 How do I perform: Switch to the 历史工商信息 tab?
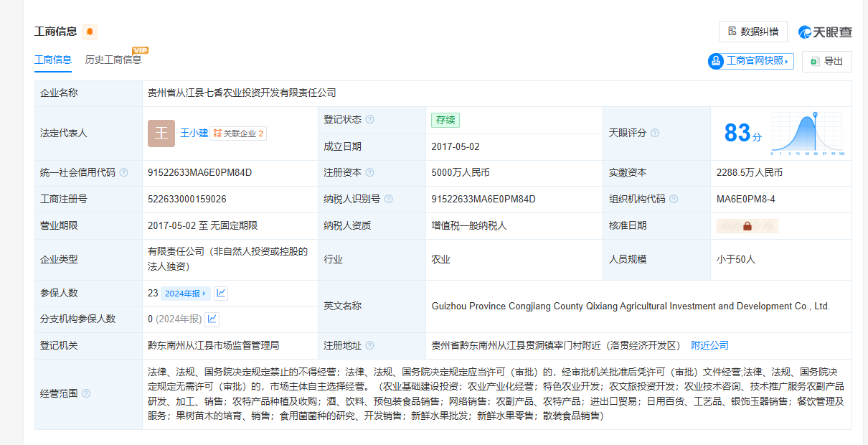point(113,60)
